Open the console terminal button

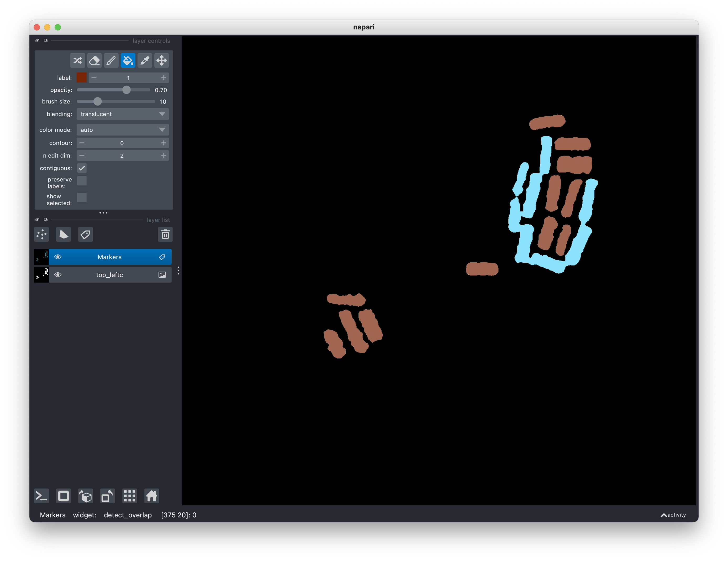point(41,496)
